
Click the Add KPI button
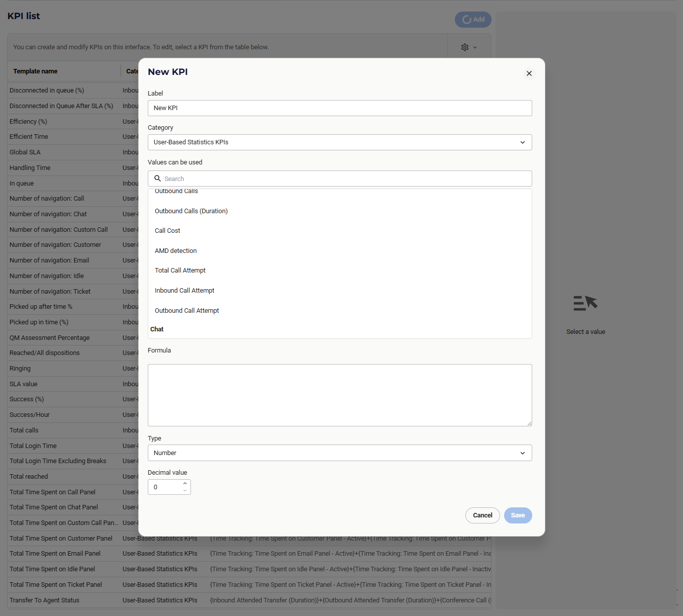pos(473,20)
